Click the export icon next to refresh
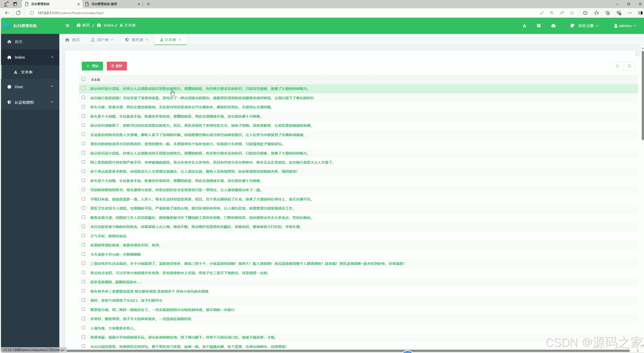 coord(629,66)
